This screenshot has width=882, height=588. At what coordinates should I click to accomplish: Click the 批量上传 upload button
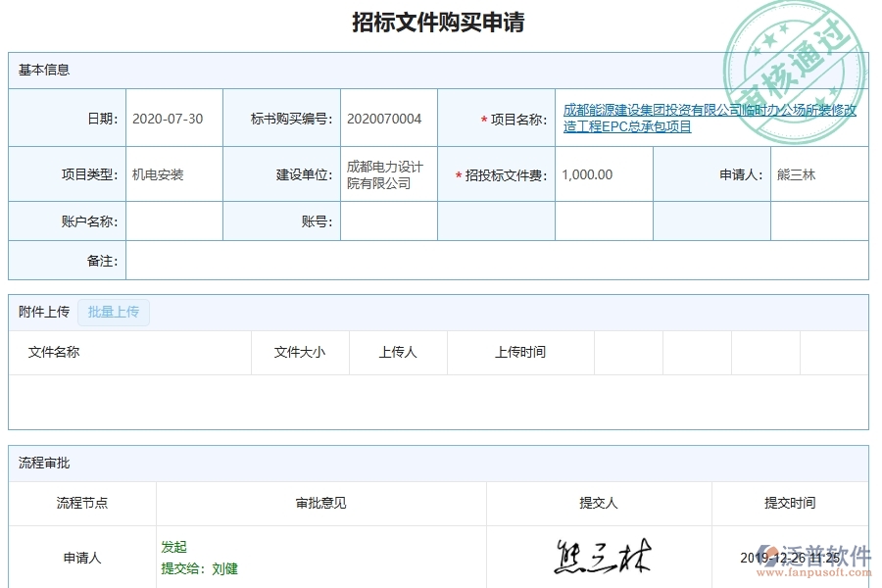click(113, 312)
